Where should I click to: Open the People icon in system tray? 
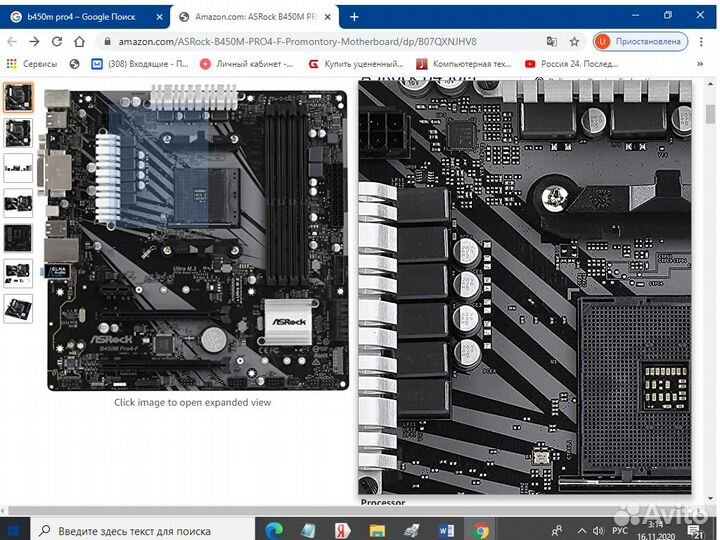pyautogui.click(x=557, y=531)
